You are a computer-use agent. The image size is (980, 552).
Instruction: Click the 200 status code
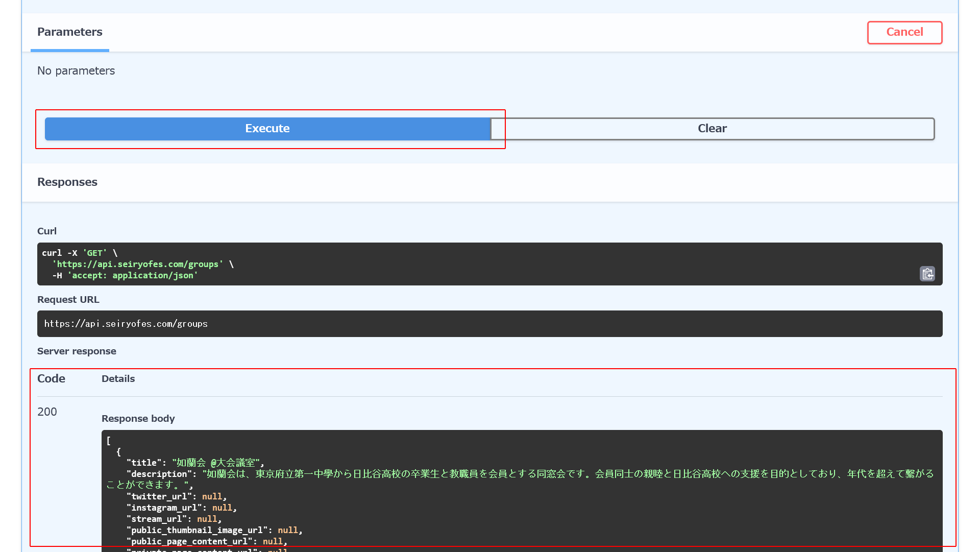pos(47,412)
